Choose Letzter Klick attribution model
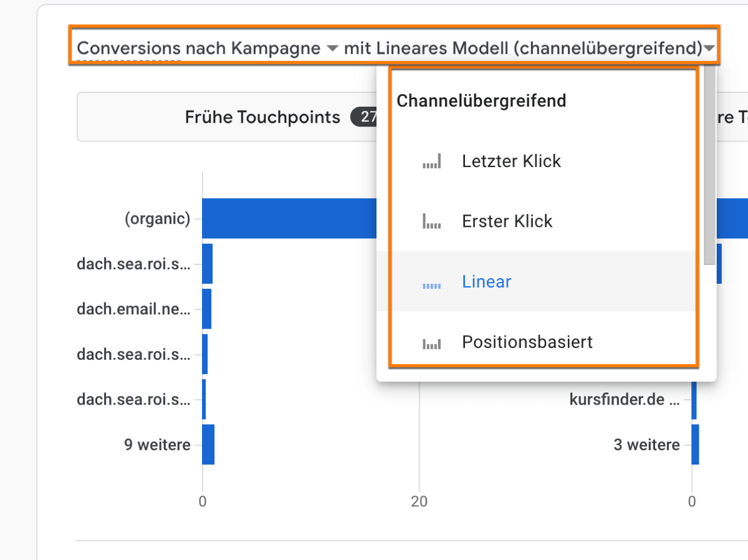The image size is (748, 560). point(511,161)
